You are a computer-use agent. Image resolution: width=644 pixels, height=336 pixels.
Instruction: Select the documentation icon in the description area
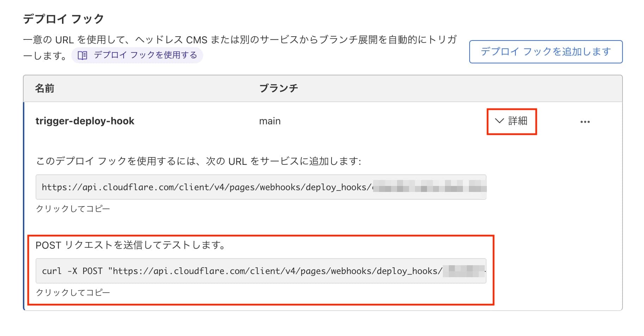tap(82, 55)
